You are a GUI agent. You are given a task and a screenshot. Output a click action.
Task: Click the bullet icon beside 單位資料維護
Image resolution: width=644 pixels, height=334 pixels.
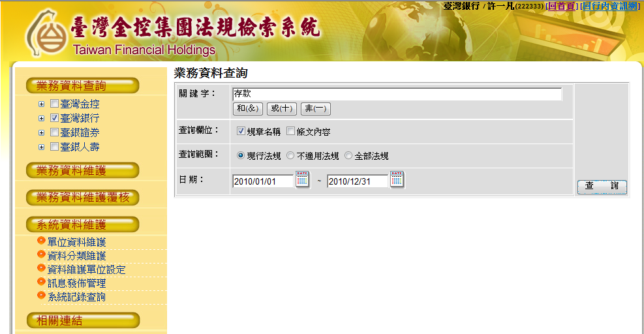tap(41, 240)
